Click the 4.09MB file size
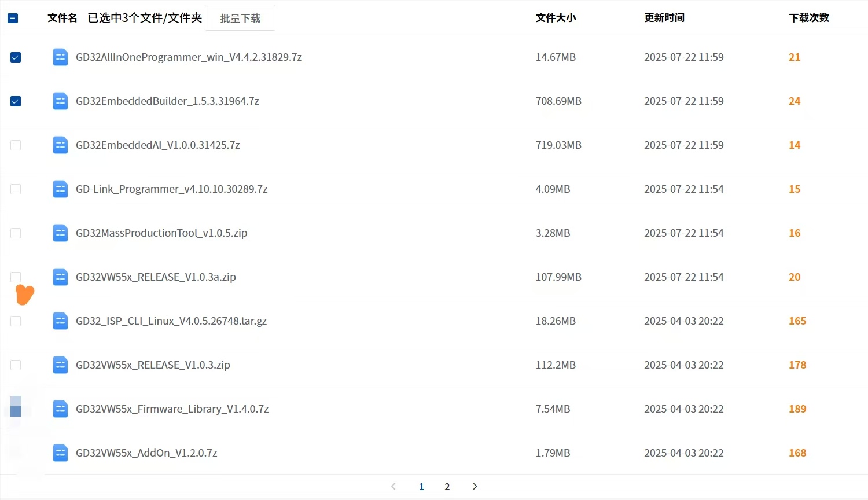The height and width of the screenshot is (500, 868). [553, 189]
